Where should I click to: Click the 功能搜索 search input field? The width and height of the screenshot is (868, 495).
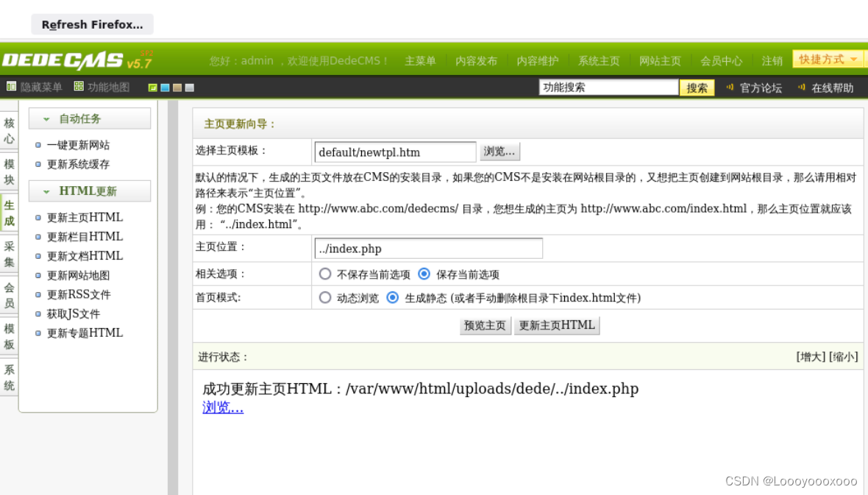(x=608, y=87)
